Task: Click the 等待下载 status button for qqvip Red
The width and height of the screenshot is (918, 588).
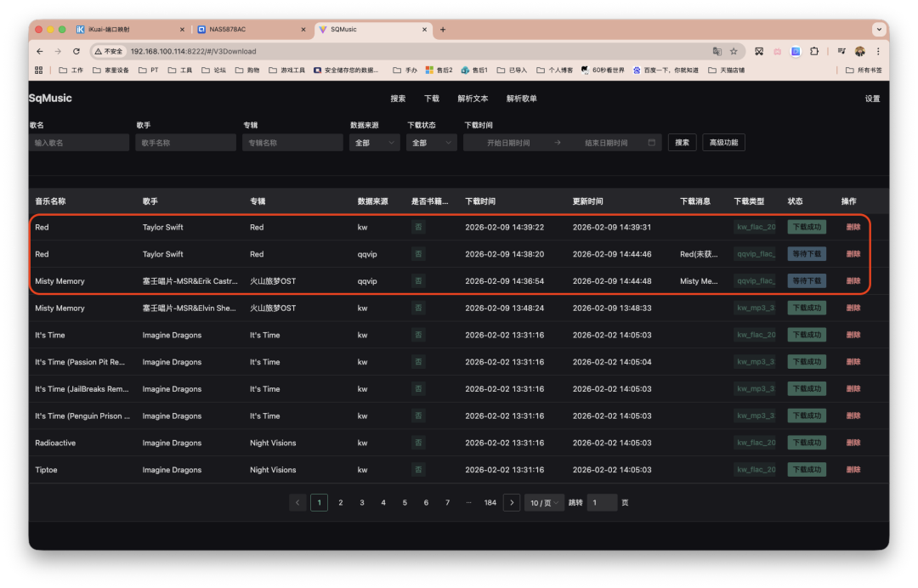Action: (806, 253)
